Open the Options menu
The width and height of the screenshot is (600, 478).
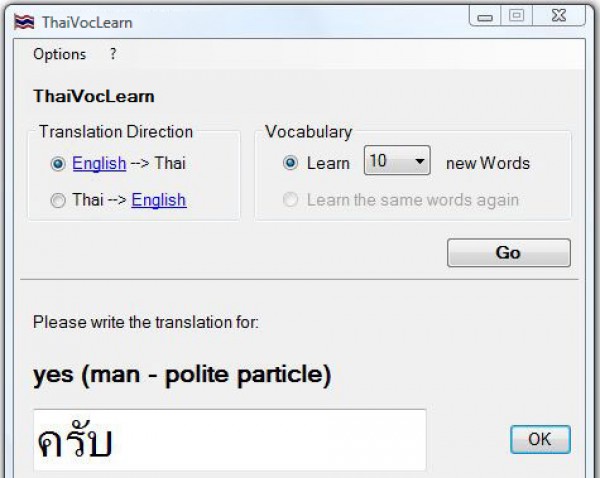click(x=60, y=54)
